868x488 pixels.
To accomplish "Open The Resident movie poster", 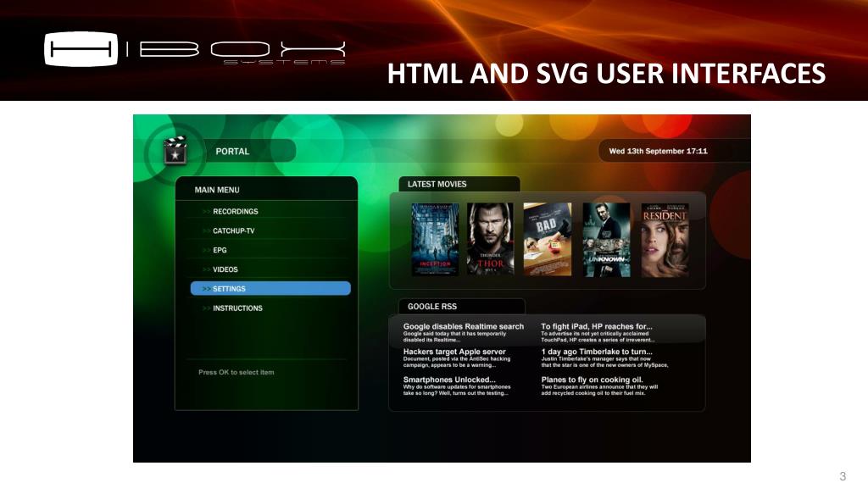I will tap(665, 240).
